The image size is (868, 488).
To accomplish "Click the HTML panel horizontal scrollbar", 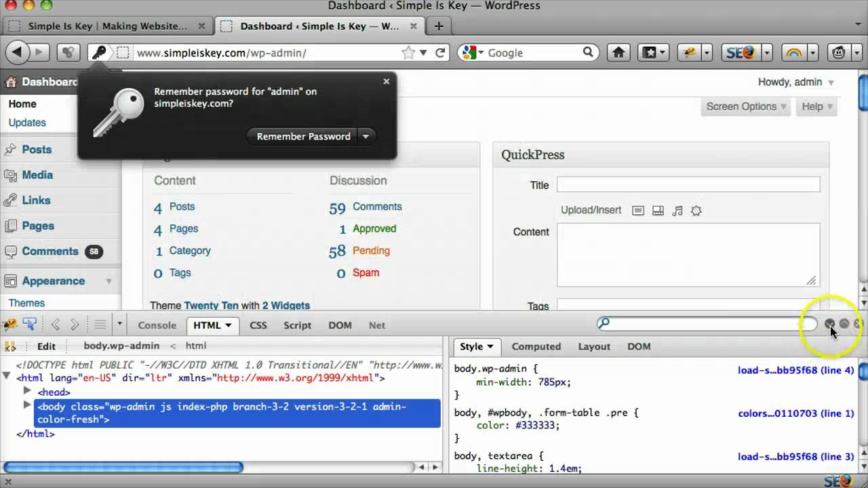I will point(123,467).
